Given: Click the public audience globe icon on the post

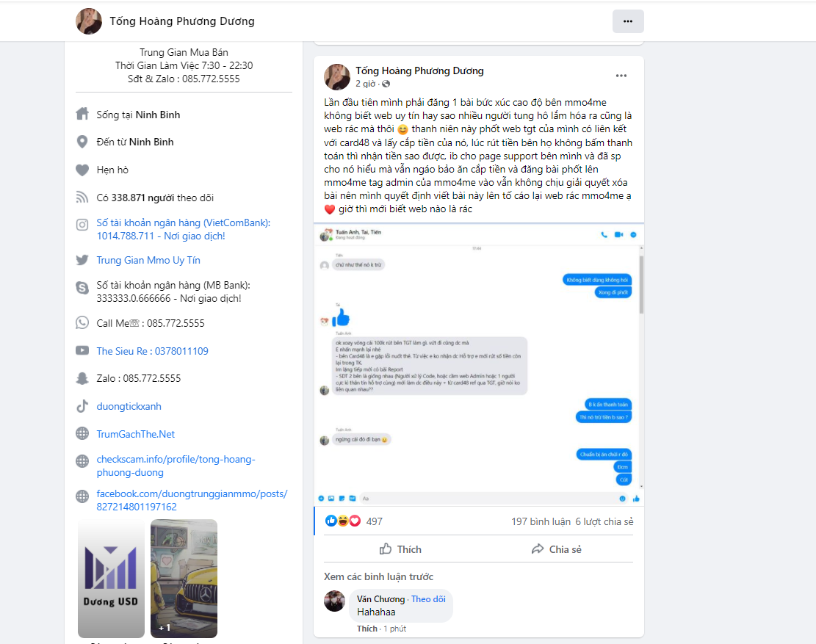Looking at the screenshot, I should (386, 84).
